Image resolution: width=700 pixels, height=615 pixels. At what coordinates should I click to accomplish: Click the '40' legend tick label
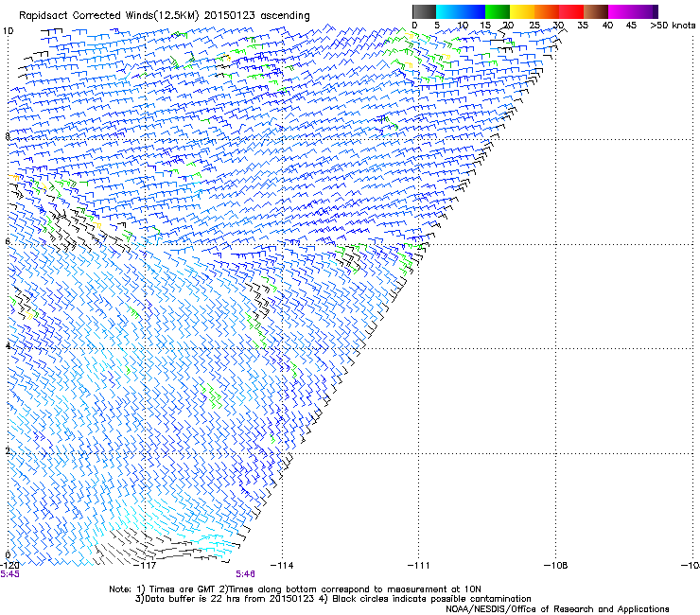[x=607, y=26]
